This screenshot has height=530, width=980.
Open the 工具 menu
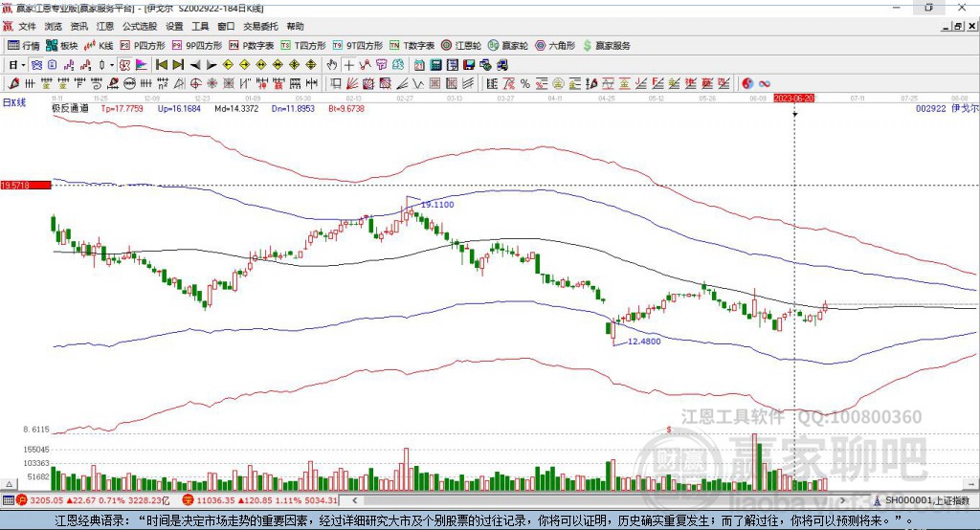click(200, 26)
